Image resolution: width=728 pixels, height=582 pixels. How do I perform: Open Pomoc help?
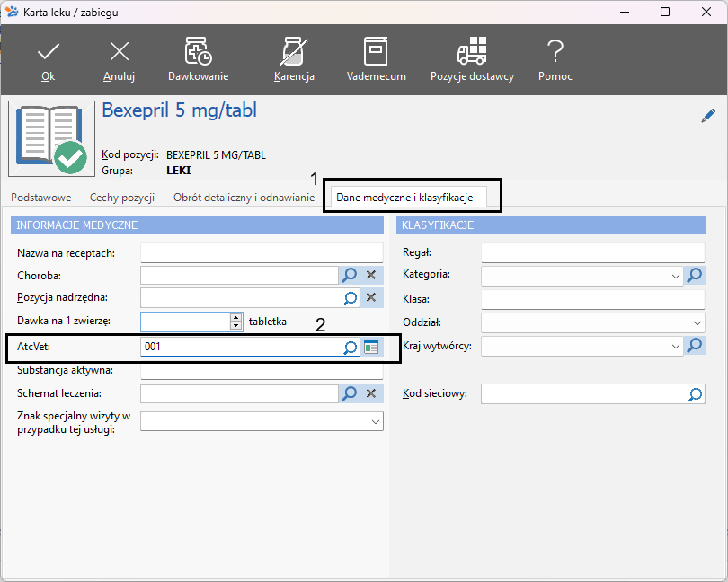click(x=555, y=59)
